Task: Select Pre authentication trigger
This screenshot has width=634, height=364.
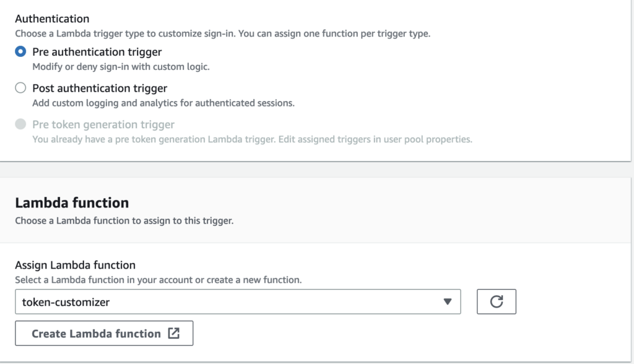Action: [x=96, y=52]
